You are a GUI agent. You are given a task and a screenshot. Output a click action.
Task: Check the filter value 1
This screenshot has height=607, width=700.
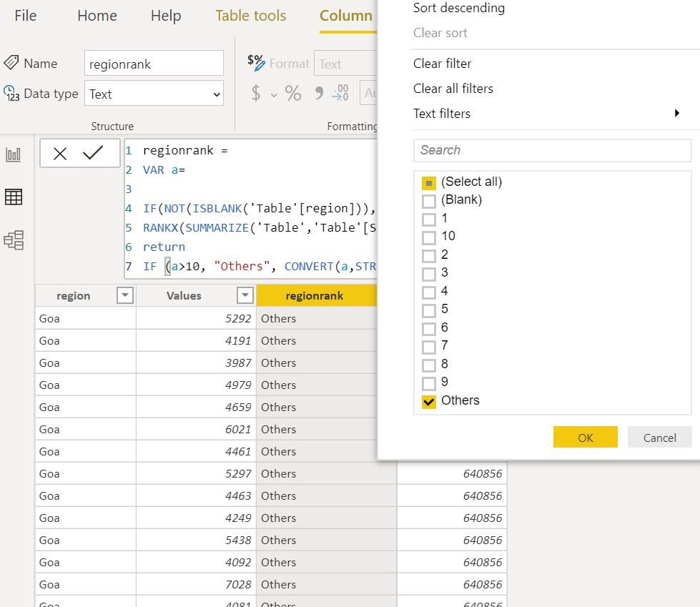coord(428,219)
